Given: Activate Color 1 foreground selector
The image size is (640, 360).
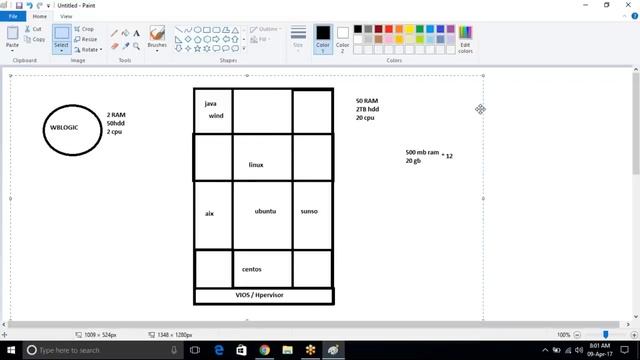Looking at the screenshot, I should (323, 39).
